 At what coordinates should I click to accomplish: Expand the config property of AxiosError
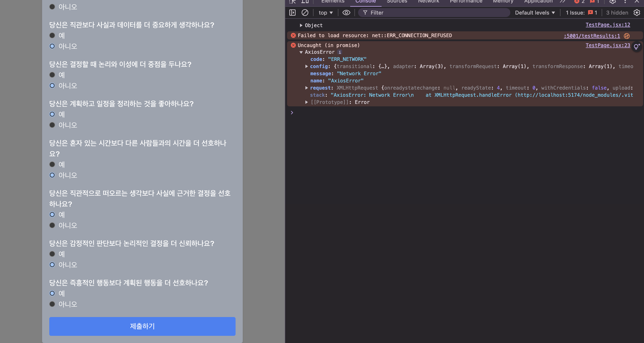click(307, 66)
